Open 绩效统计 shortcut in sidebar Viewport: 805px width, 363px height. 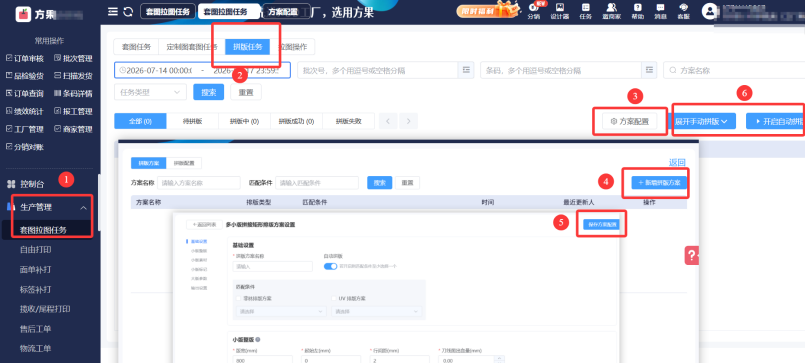[25, 111]
